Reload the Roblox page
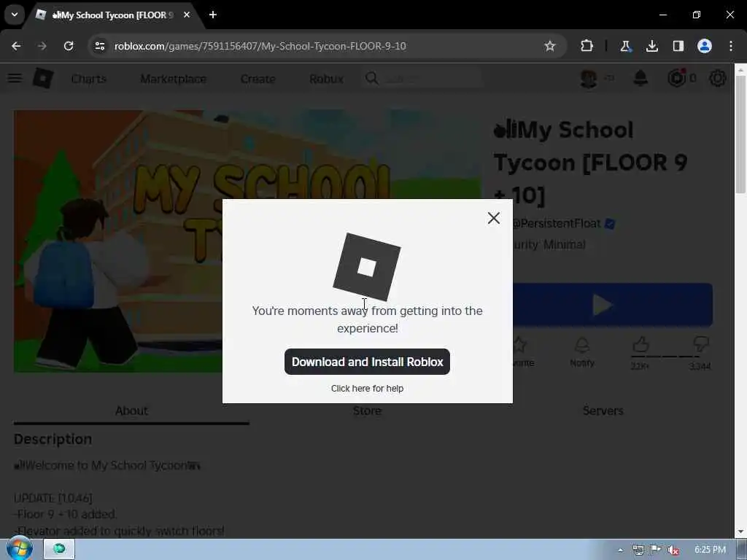 pyautogui.click(x=69, y=46)
